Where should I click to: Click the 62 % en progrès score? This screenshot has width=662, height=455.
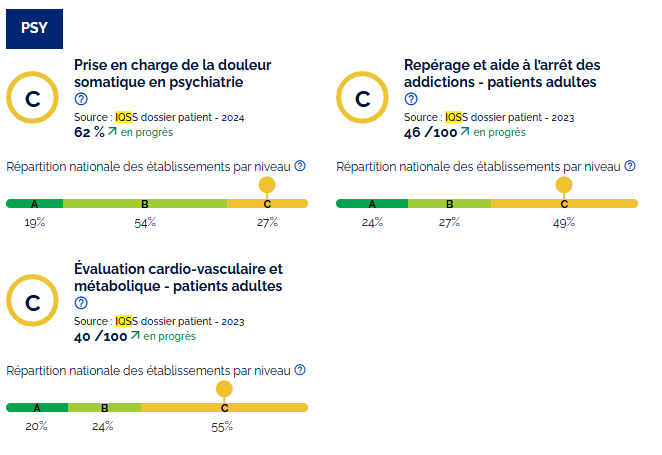click(123, 132)
